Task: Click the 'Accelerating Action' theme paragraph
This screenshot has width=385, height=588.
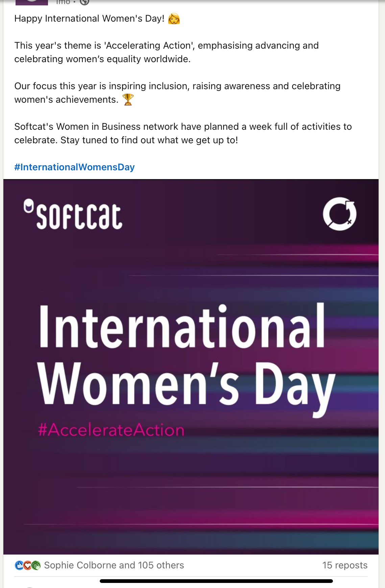Action: pos(166,52)
